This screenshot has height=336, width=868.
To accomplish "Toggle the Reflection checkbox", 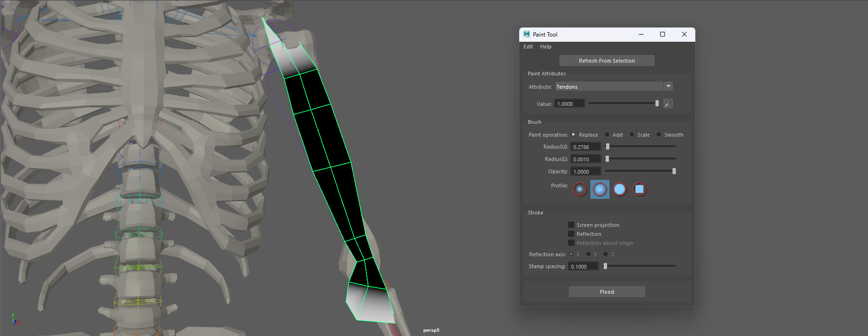I will click(571, 234).
